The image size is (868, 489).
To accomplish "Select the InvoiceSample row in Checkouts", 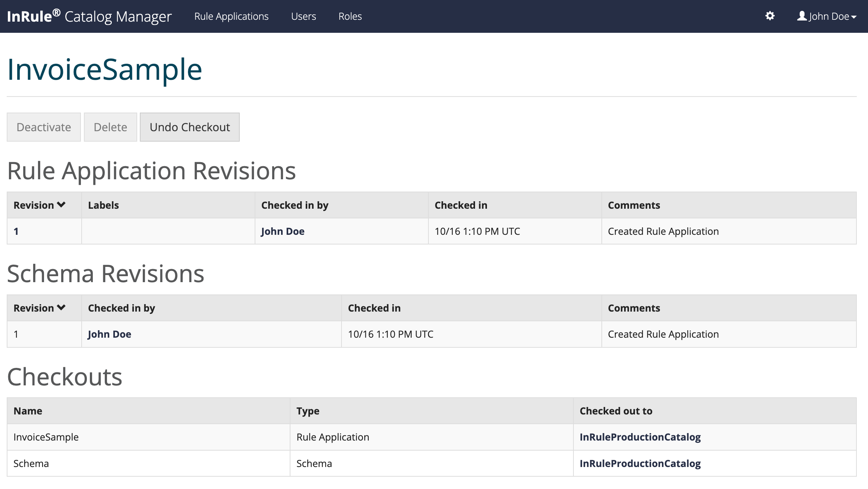I will pyautogui.click(x=45, y=437).
